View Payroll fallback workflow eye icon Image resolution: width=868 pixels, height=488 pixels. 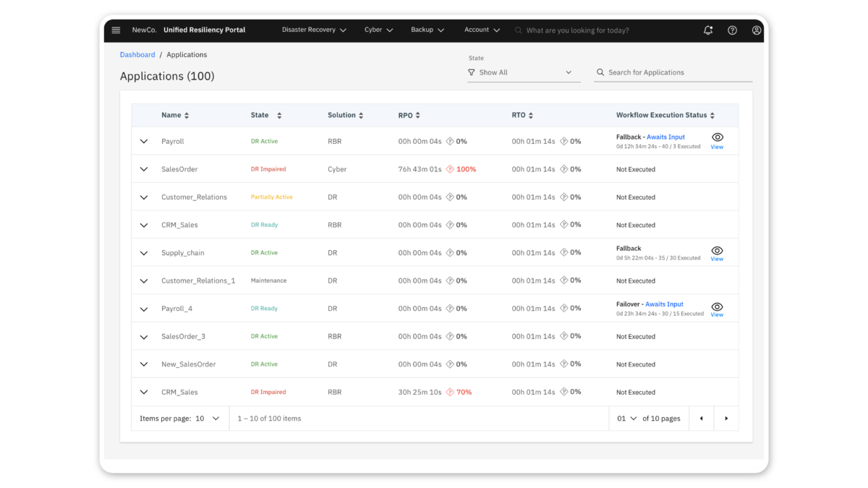coord(717,137)
